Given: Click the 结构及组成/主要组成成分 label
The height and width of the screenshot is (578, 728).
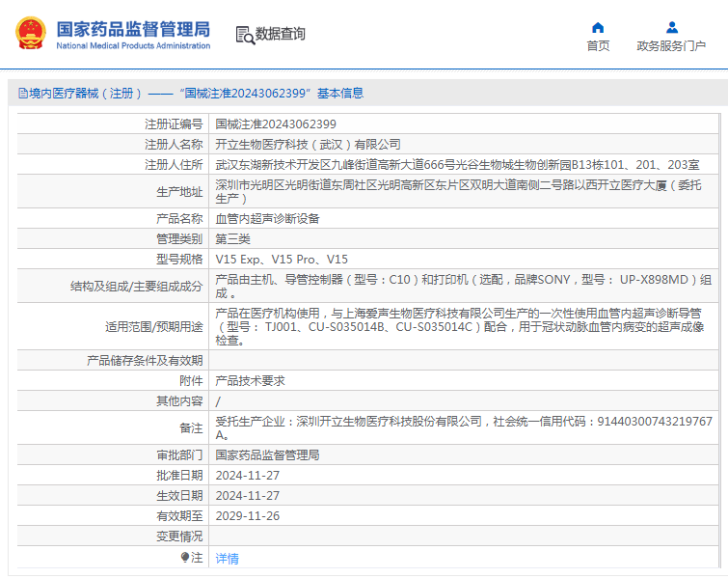Looking at the screenshot, I should (137, 287).
